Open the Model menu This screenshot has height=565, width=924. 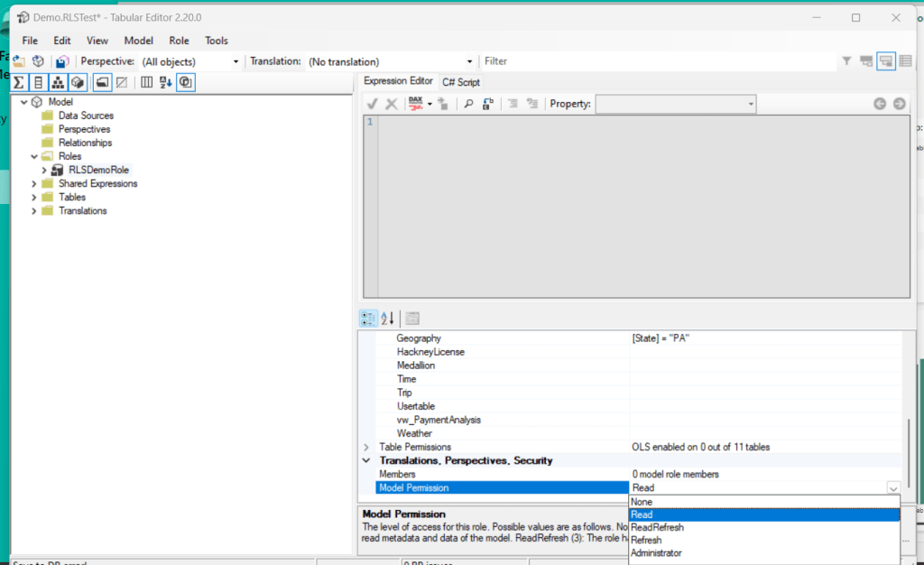pyautogui.click(x=138, y=41)
